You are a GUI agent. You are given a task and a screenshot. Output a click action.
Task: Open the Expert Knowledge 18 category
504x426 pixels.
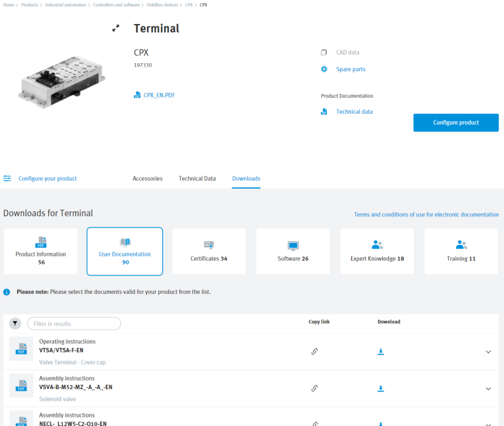pyautogui.click(x=377, y=251)
